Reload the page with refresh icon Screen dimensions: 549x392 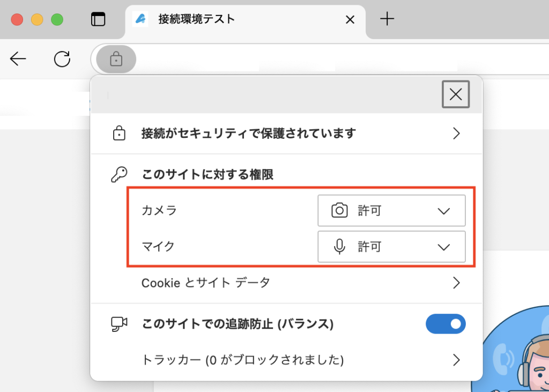point(62,59)
